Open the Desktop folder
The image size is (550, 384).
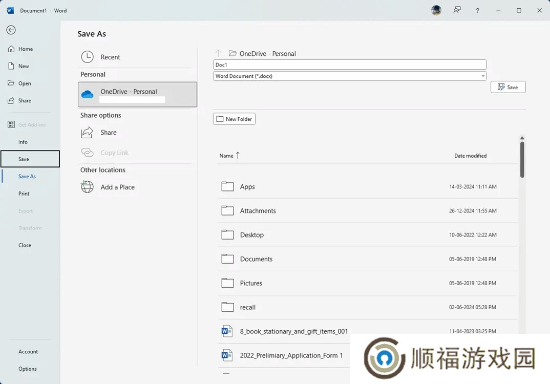coord(368,235)
